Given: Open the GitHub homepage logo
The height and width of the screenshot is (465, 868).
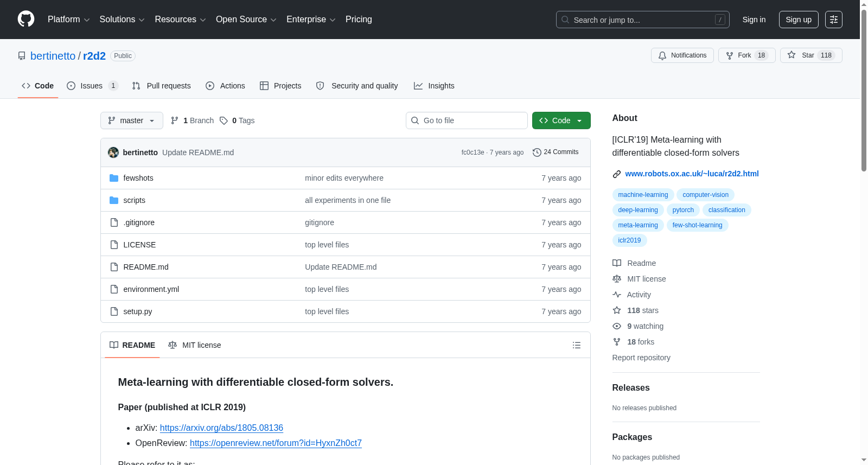Looking at the screenshot, I should click(26, 19).
